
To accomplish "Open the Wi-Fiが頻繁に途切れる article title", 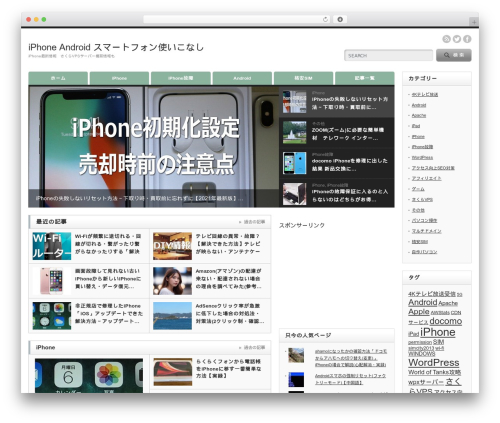I will [108, 244].
